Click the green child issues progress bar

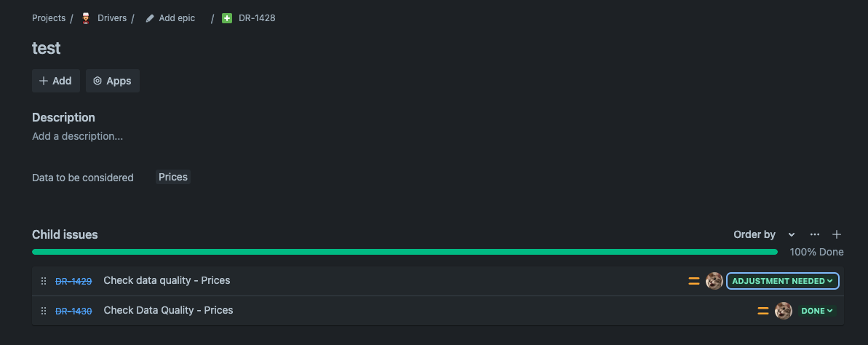click(405, 252)
